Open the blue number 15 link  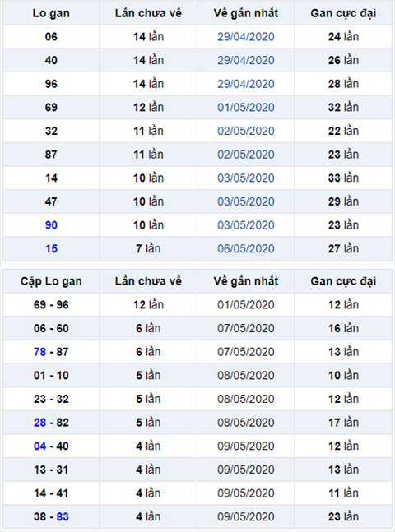(x=51, y=248)
